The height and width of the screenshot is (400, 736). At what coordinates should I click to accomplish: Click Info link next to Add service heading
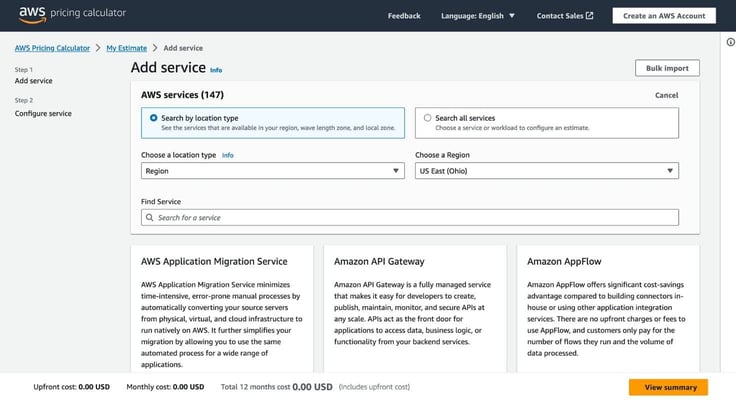point(216,70)
